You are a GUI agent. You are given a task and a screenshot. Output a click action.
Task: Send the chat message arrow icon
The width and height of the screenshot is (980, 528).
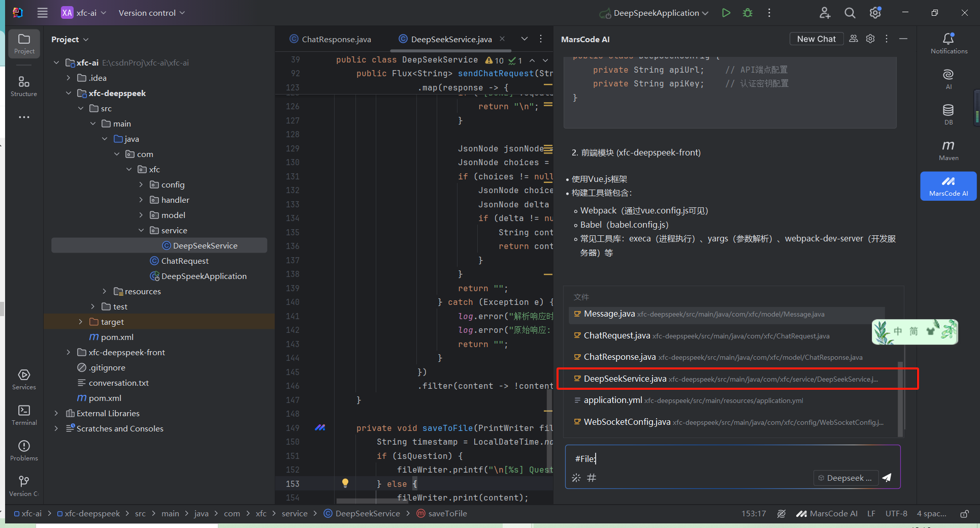coord(887,478)
